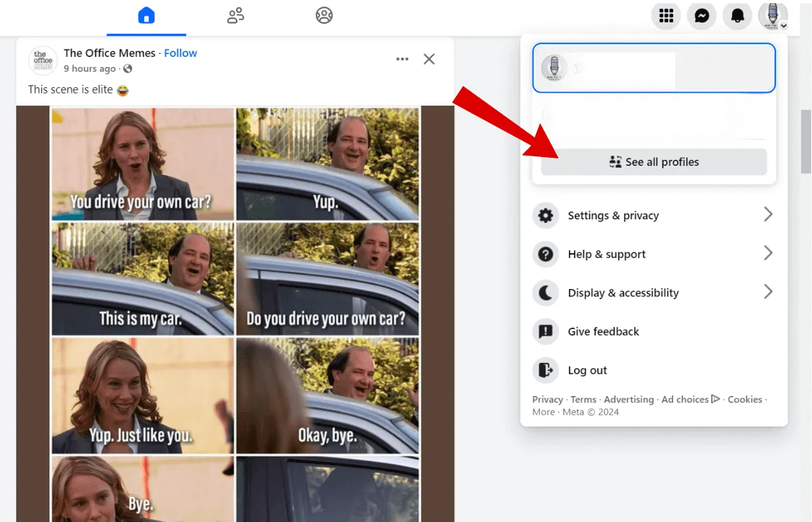Image resolution: width=812 pixels, height=522 pixels.
Task: Select the current profile card
Action: 654,68
